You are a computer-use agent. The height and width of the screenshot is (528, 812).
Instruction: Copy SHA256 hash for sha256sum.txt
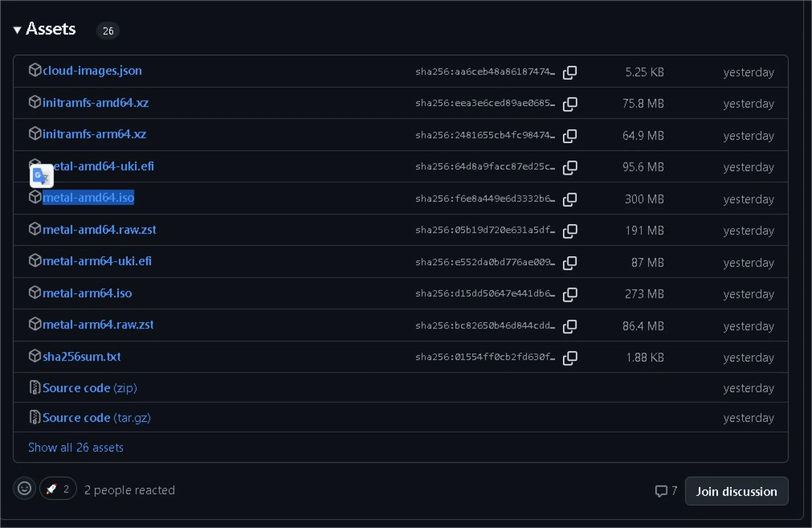click(x=570, y=358)
